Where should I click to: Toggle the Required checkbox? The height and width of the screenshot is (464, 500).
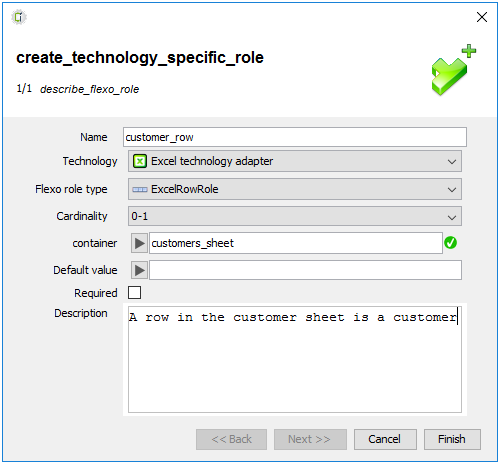(135, 293)
